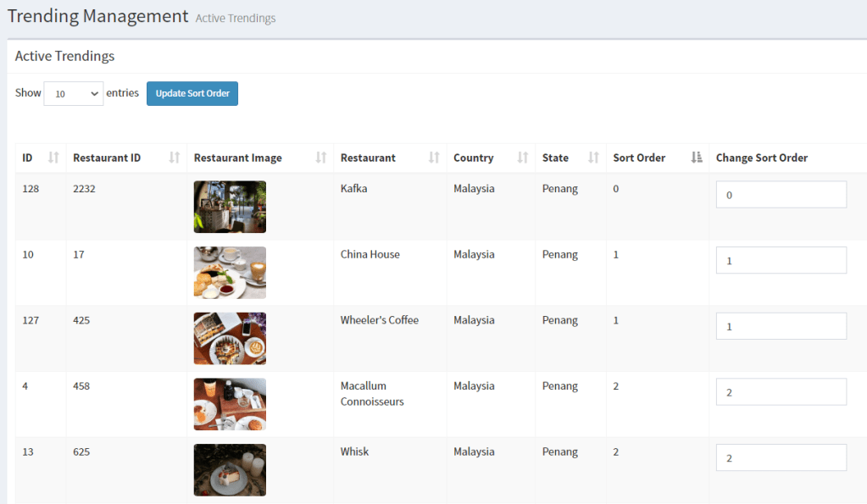Click China House restaurant image
The width and height of the screenshot is (867, 504).
click(x=230, y=273)
